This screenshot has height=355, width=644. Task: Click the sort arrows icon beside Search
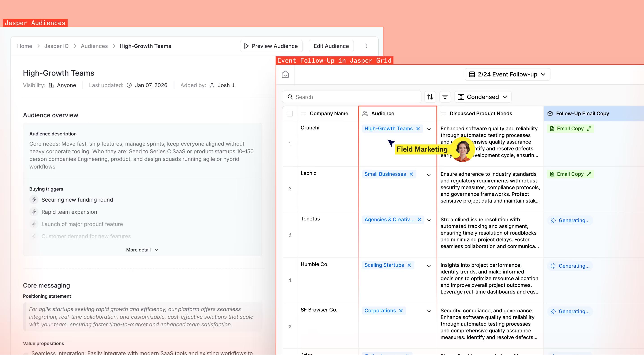coord(430,97)
